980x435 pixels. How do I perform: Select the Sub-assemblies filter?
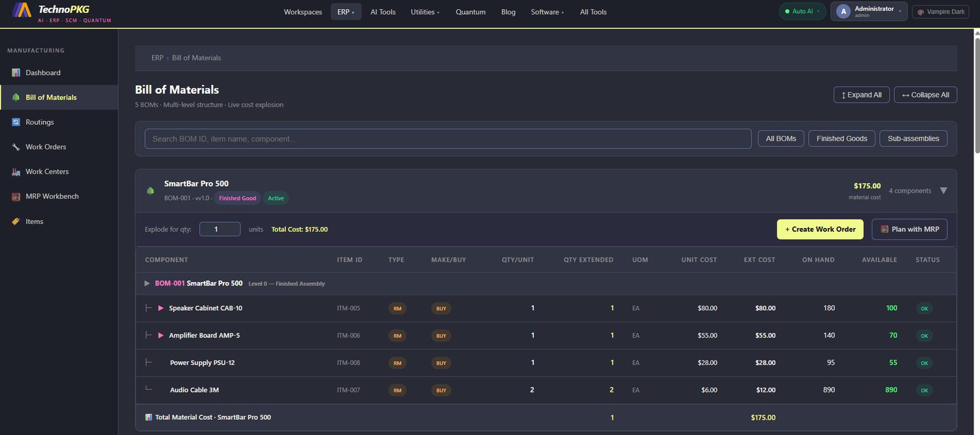pos(913,138)
